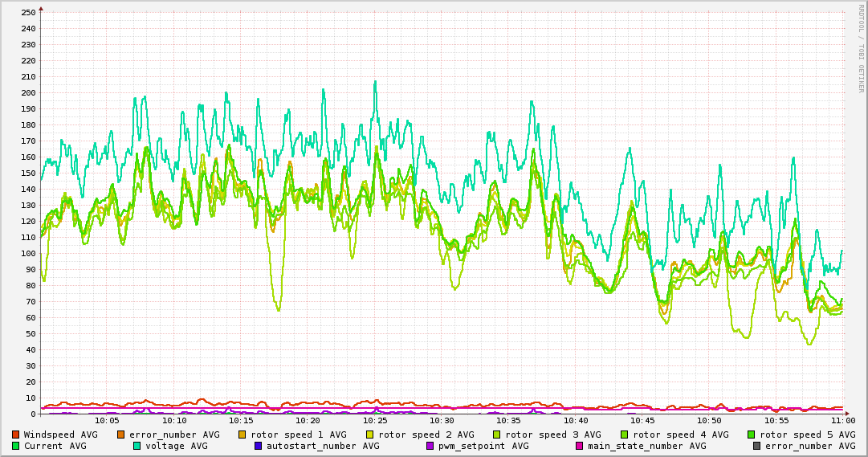The width and height of the screenshot is (868, 457).
Task: Click the gray error_number AVG legend swatch
Action: click(x=756, y=446)
